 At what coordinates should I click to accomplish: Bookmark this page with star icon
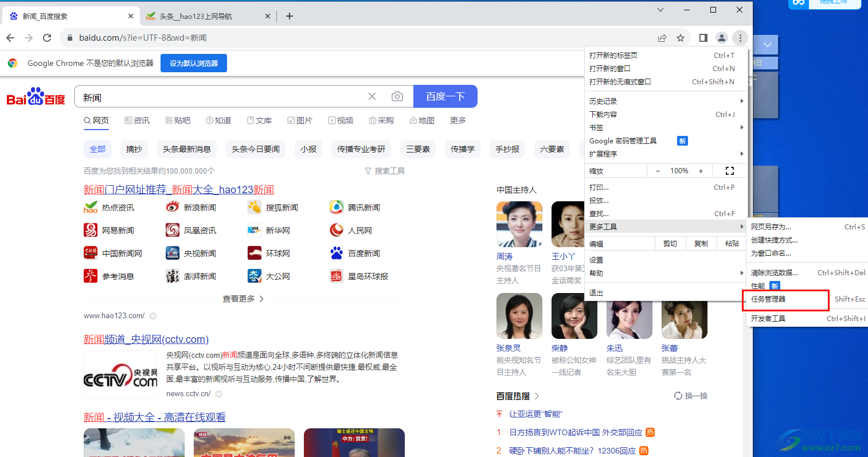click(681, 38)
